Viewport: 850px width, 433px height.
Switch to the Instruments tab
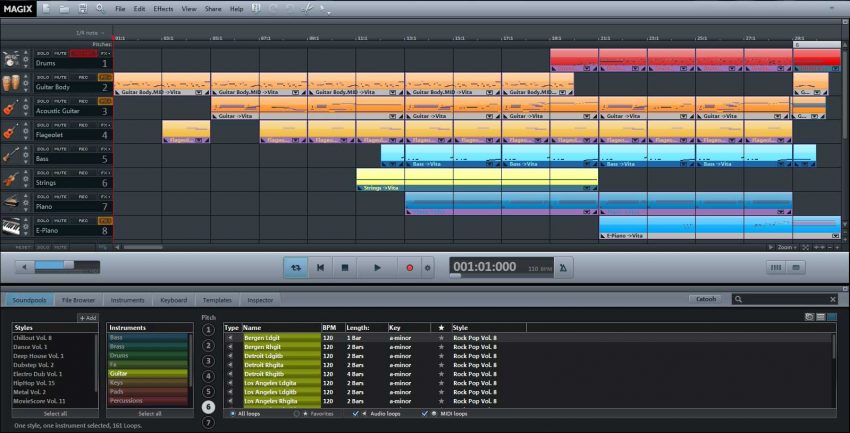click(x=127, y=300)
